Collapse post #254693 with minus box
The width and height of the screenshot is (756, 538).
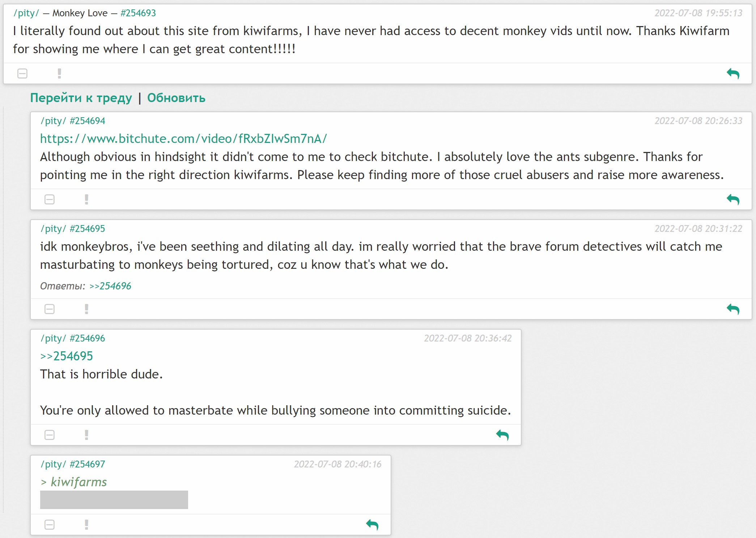(22, 74)
